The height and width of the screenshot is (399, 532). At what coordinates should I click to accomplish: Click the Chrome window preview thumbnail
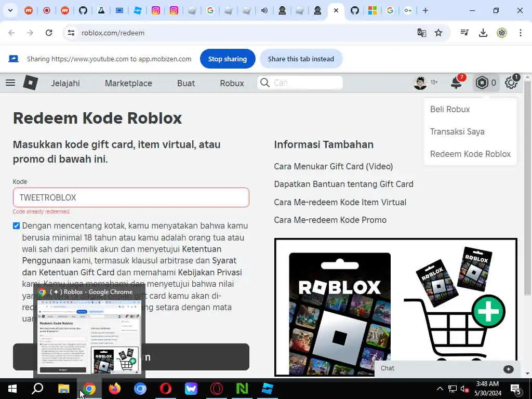89,337
